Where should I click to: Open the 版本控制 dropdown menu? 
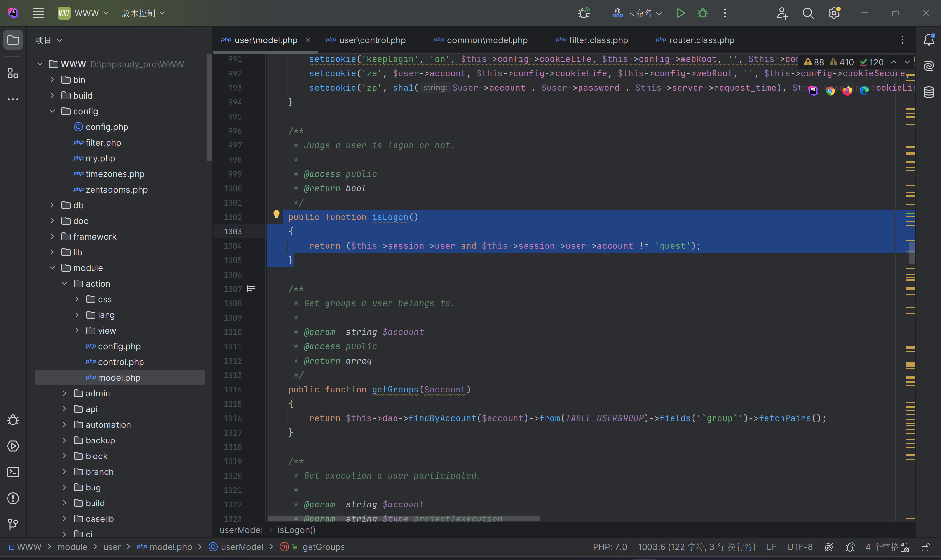click(143, 13)
